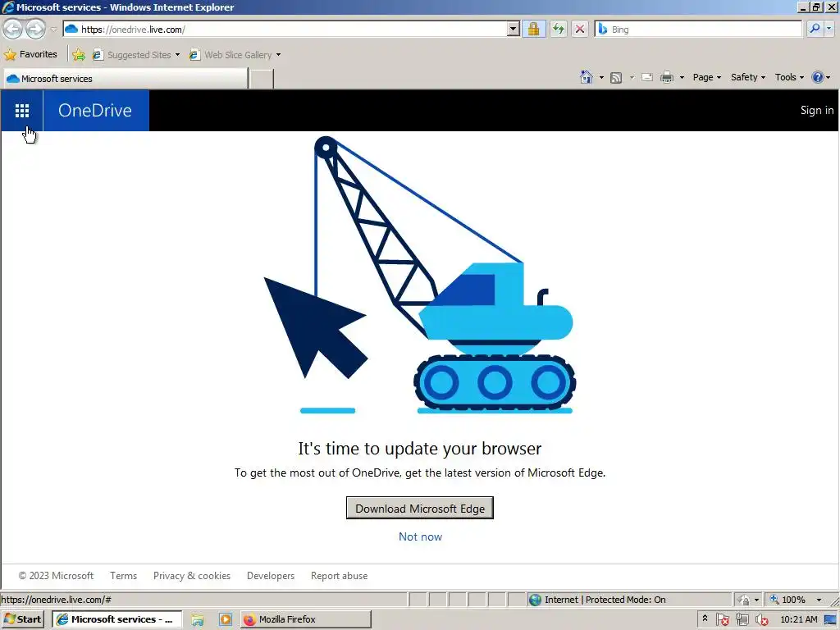Click the status bar security icon
The width and height of the screenshot is (840, 630).
coord(742,600)
